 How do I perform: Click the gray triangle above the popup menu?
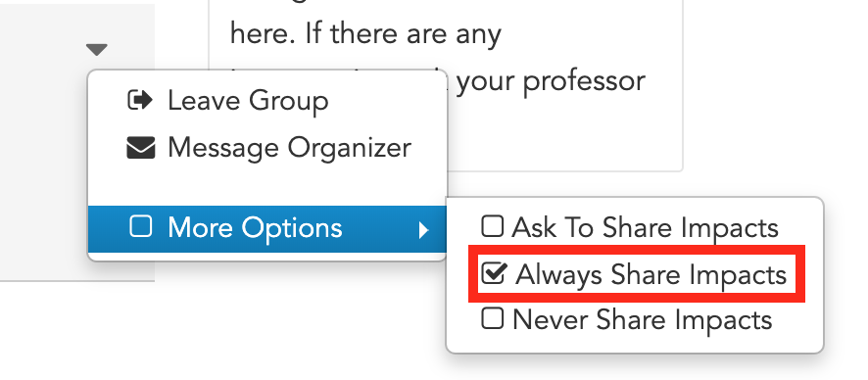[96, 50]
